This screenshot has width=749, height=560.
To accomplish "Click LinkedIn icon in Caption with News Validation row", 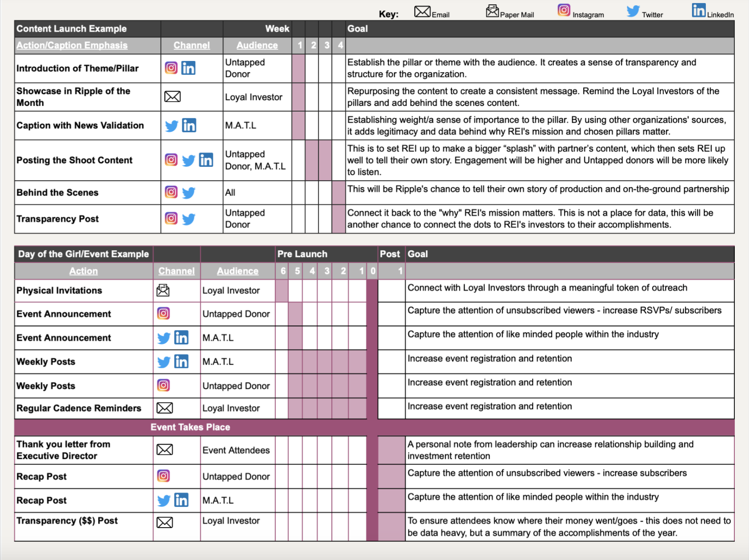I will 189,125.
